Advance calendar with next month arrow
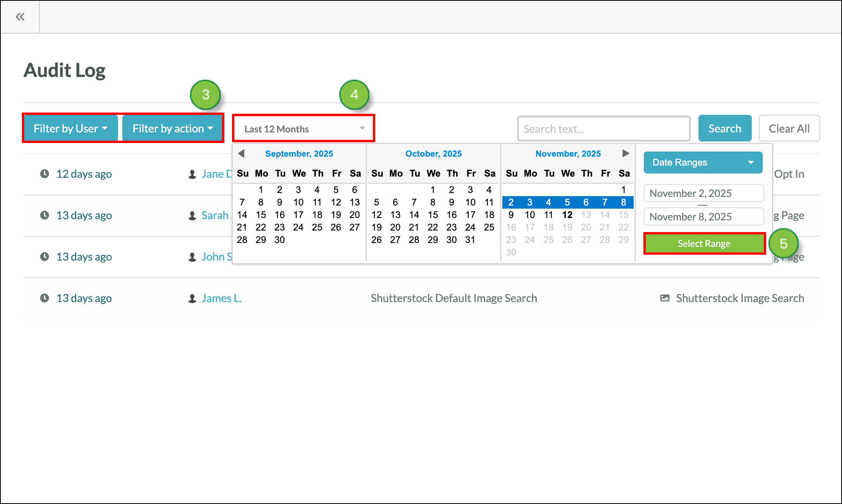Image resolution: width=842 pixels, height=504 pixels. (x=625, y=153)
